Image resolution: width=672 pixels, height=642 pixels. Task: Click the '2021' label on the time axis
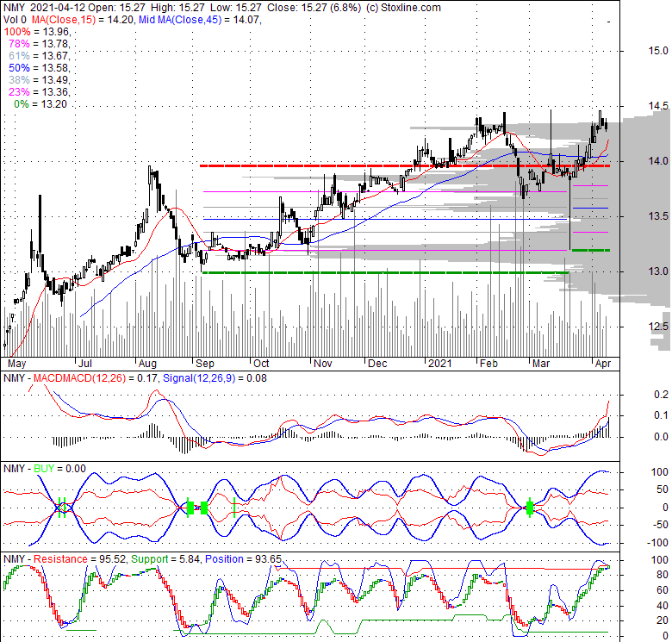(440, 364)
